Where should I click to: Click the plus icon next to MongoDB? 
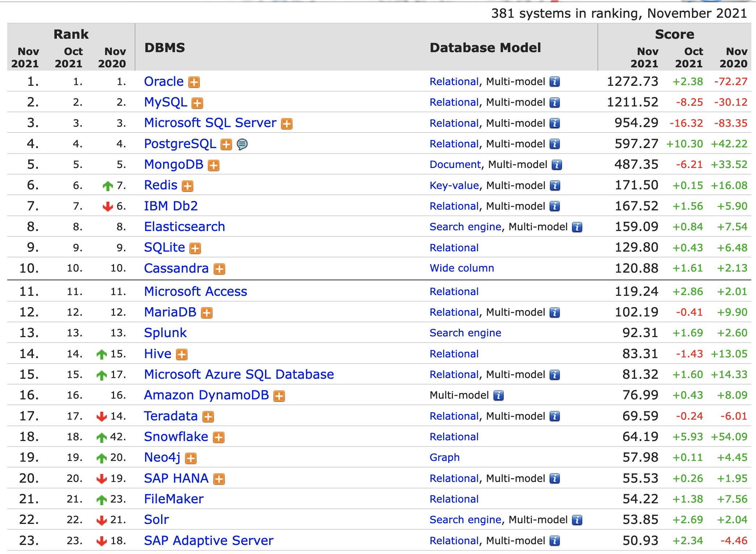[214, 165]
